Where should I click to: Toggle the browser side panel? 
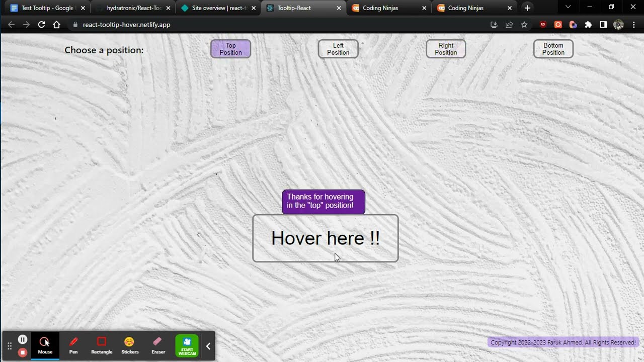coord(603,25)
